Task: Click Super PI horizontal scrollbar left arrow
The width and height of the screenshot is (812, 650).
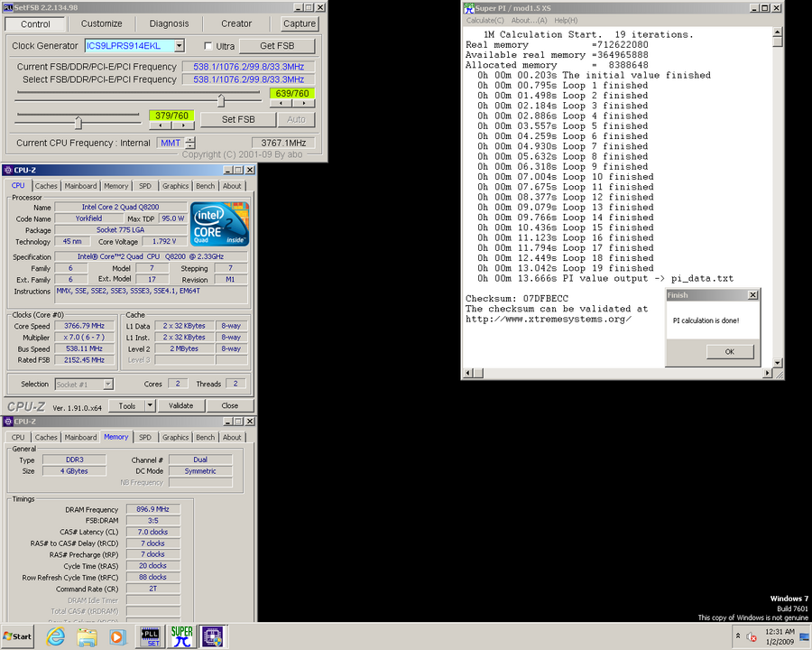Action: pos(467,373)
